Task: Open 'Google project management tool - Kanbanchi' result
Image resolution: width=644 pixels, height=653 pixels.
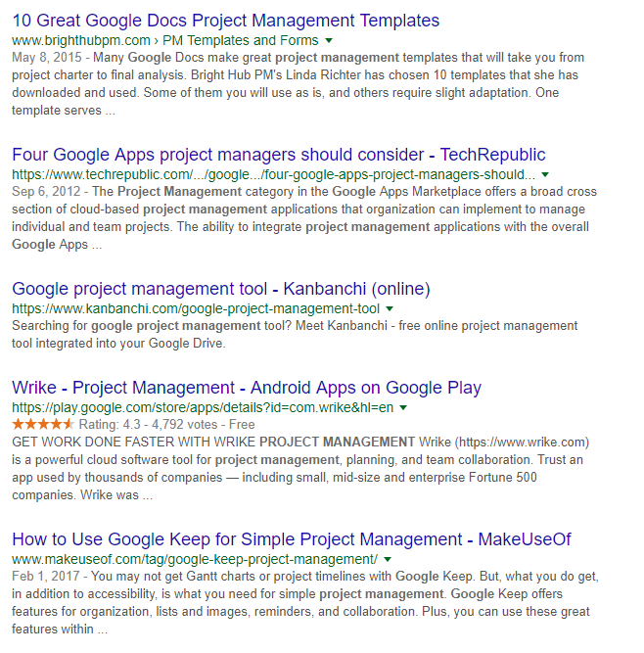Action: (x=221, y=289)
